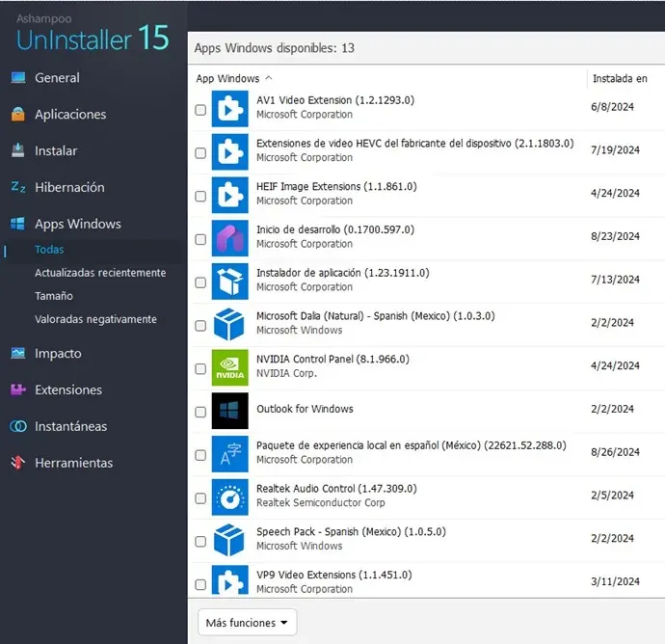This screenshot has width=665, height=644.
Task: Click the Hibernación Zz icon
Action: coord(17,187)
